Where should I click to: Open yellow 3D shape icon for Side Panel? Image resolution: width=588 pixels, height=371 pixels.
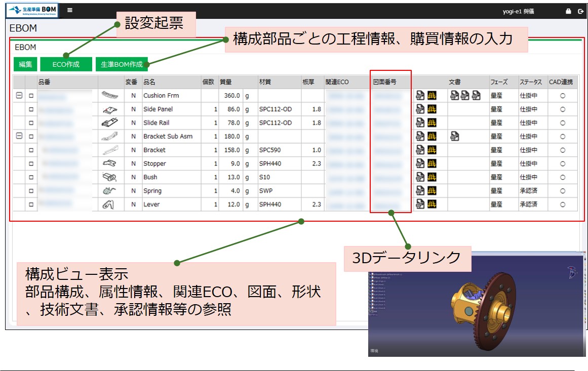click(x=432, y=109)
